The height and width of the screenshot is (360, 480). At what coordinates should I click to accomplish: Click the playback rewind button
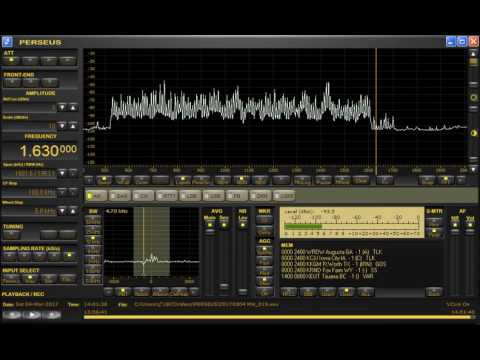[12, 315]
